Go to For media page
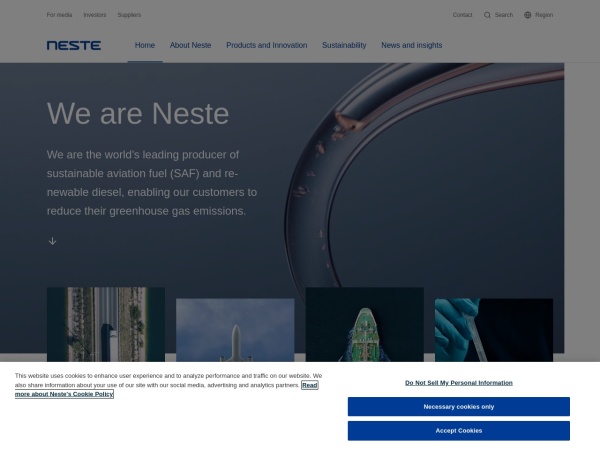This screenshot has height=450, width=600. click(x=59, y=15)
